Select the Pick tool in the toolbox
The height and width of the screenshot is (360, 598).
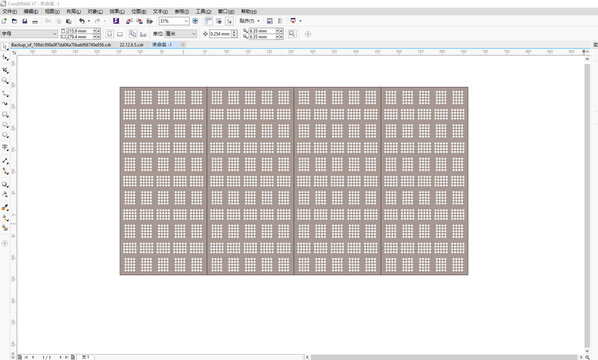[5, 47]
